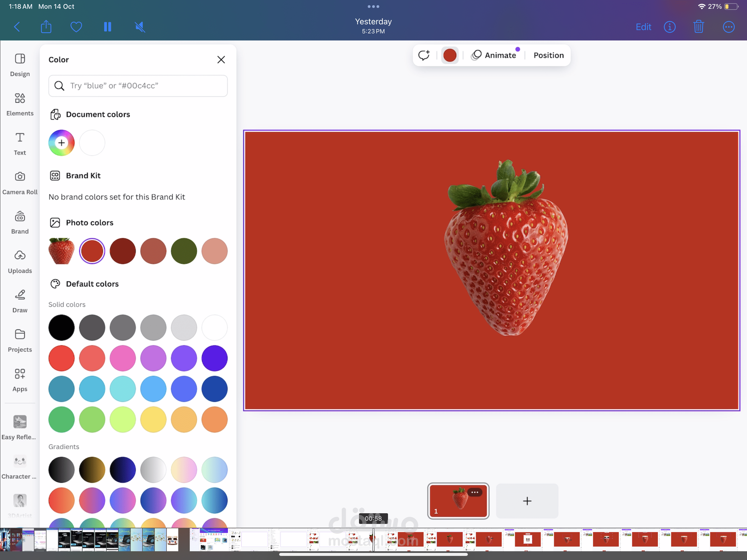Click the share icon in top bar
This screenshot has width=747, height=560.
point(46,27)
